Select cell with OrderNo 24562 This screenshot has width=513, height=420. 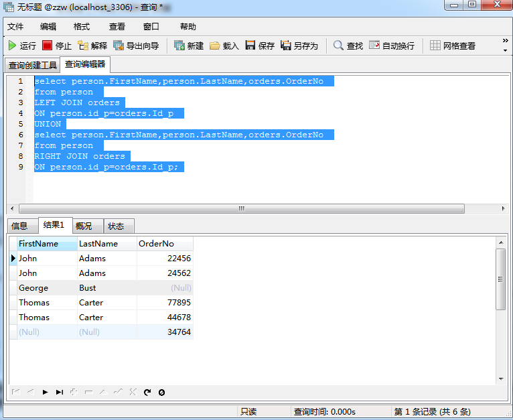click(x=165, y=273)
